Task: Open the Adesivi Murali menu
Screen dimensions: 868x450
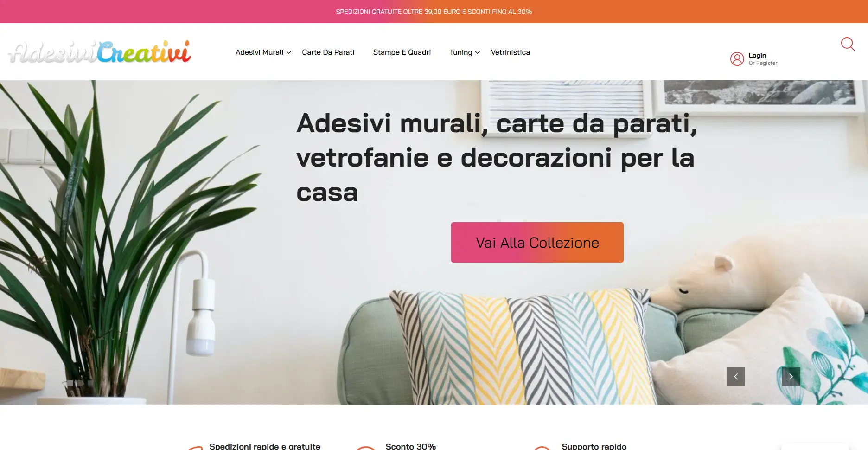Action: click(x=259, y=52)
